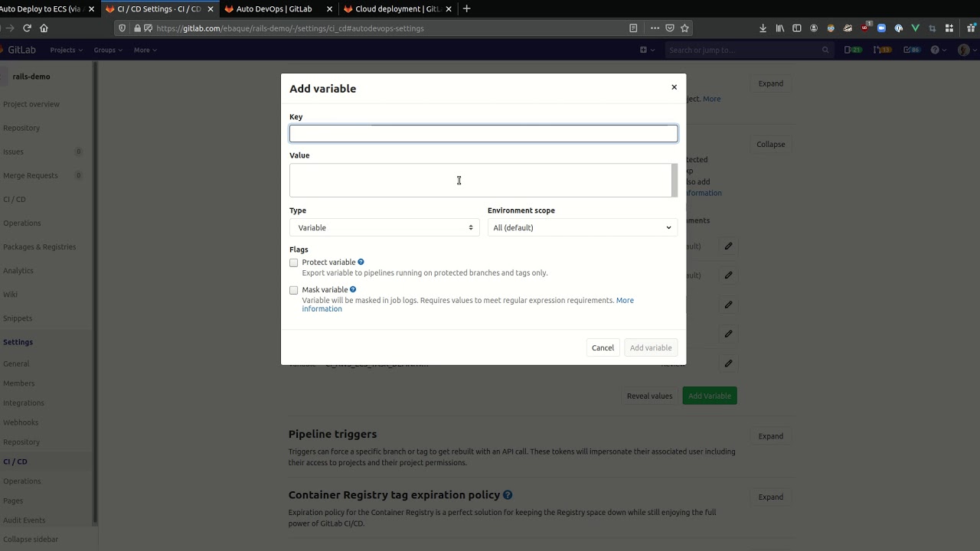This screenshot has height=551, width=980.
Task: Open the Environment scope dropdown
Action: click(583, 228)
